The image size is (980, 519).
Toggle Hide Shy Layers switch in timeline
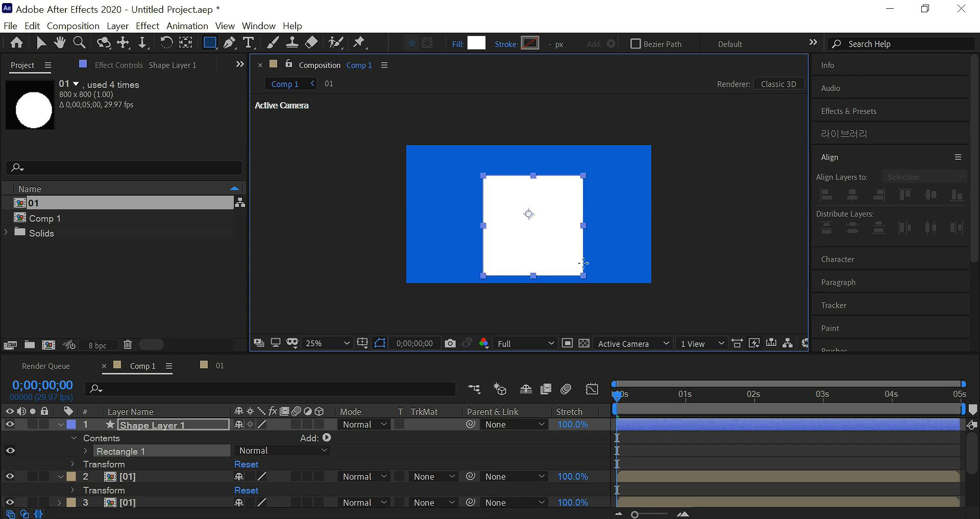(x=526, y=389)
